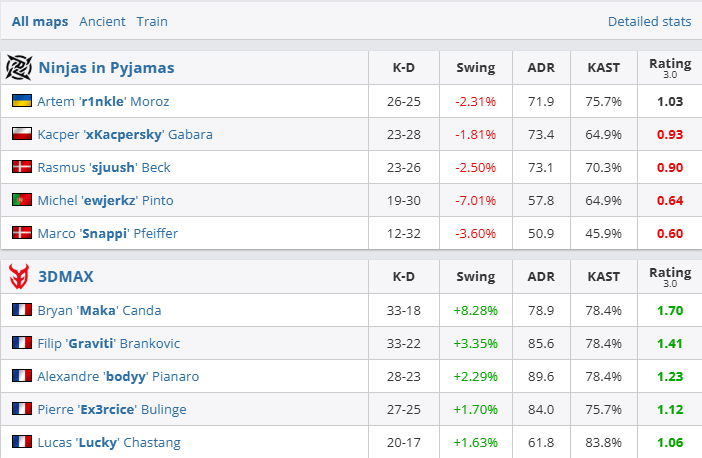Screen dimensions: 702x458
Task: Click the Poland flag beside xKacpersky
Action: coord(21,134)
